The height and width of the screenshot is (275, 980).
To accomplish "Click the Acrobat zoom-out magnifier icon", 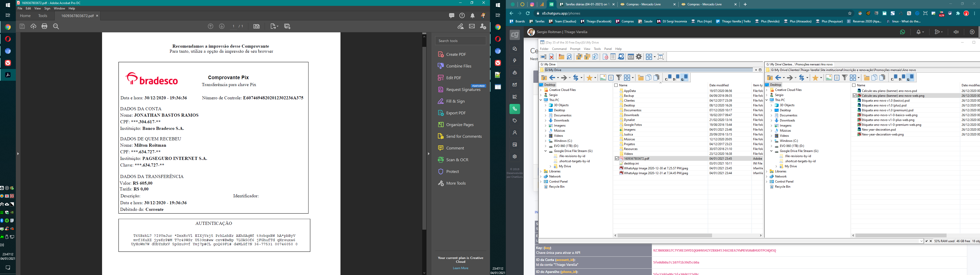I will [x=56, y=26].
